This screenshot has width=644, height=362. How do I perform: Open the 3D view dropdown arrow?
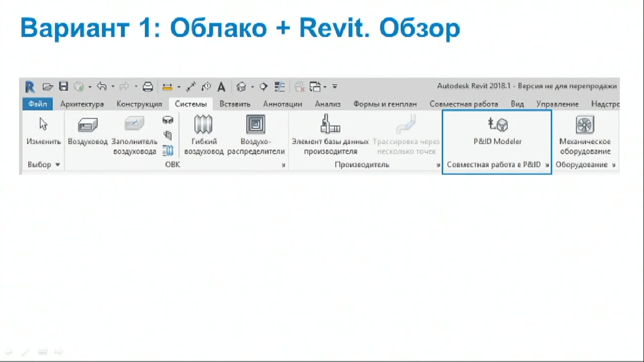(252, 87)
